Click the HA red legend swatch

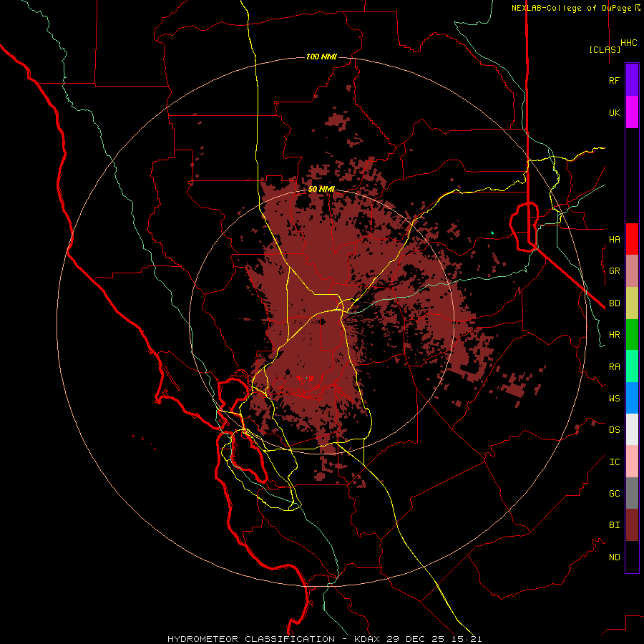632,239
